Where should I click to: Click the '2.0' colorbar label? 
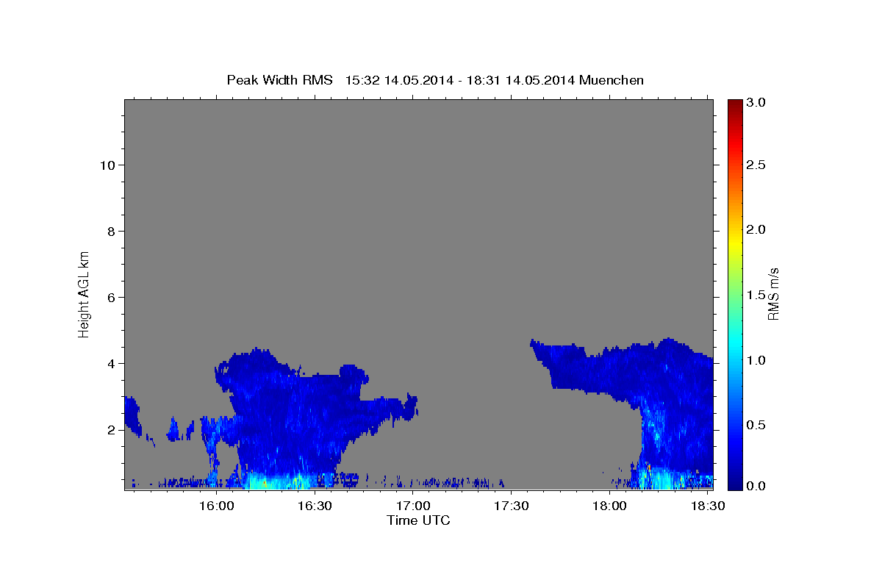[x=755, y=229]
